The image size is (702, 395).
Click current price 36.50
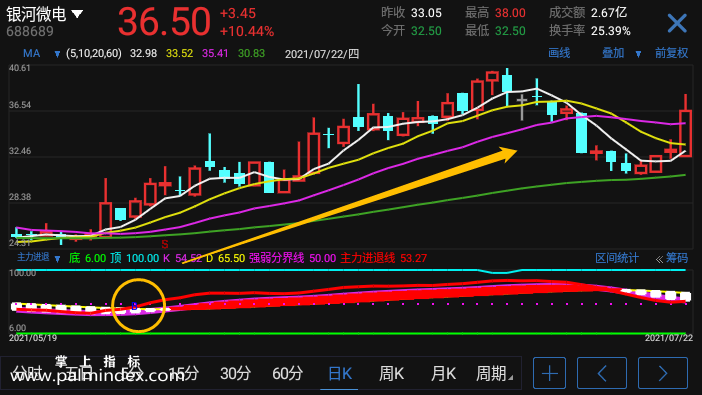pos(164,21)
